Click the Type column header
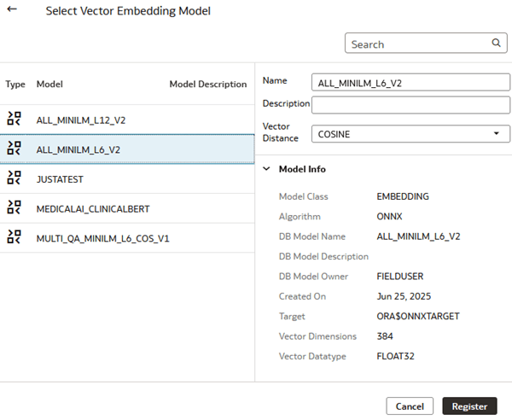 pos(15,85)
